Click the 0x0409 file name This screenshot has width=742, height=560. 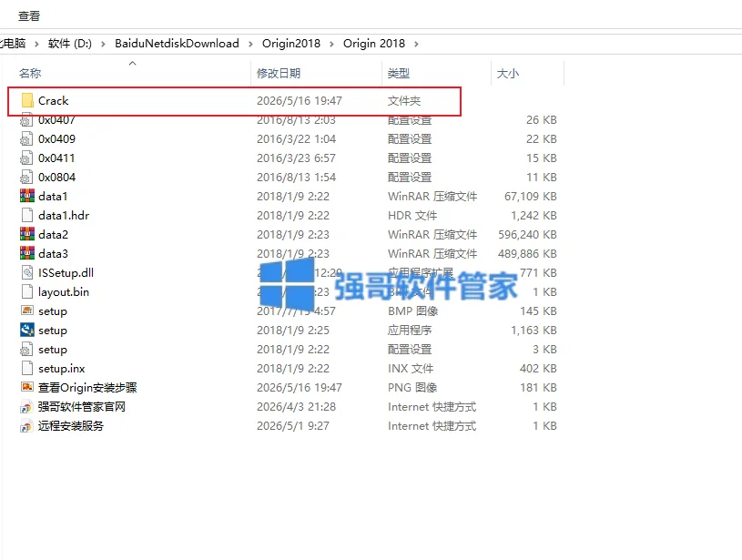coord(56,138)
